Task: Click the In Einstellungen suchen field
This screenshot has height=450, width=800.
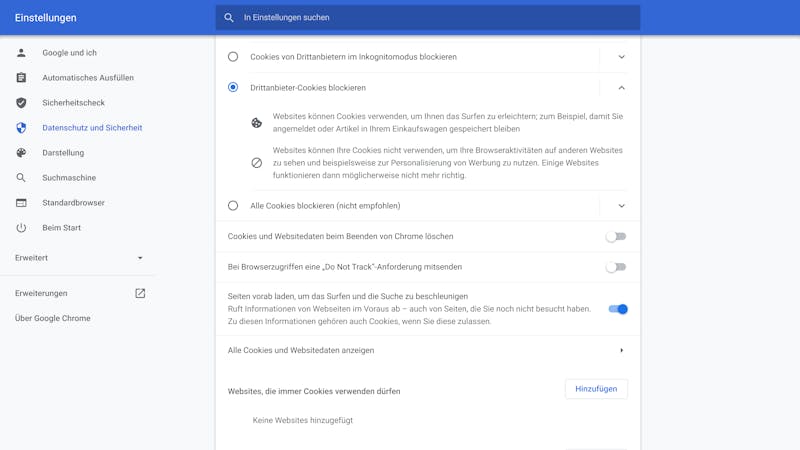Action: tap(428, 17)
